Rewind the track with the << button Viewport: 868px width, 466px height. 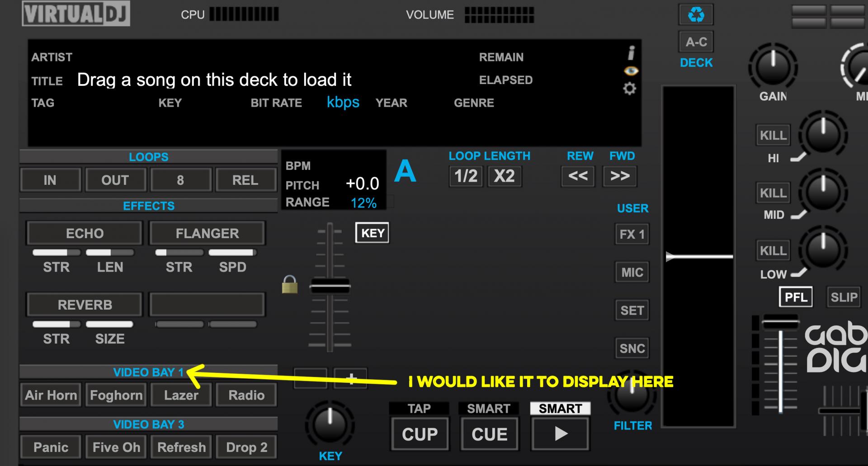578,176
